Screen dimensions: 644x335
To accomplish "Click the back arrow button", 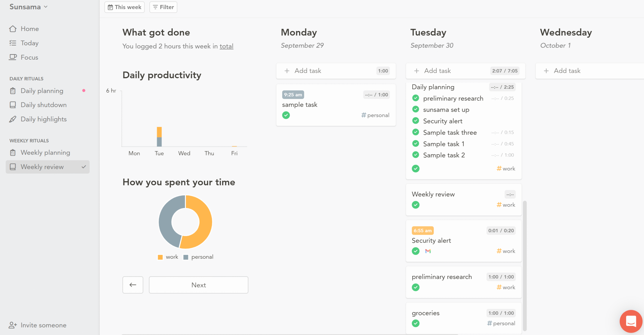I will 133,285.
